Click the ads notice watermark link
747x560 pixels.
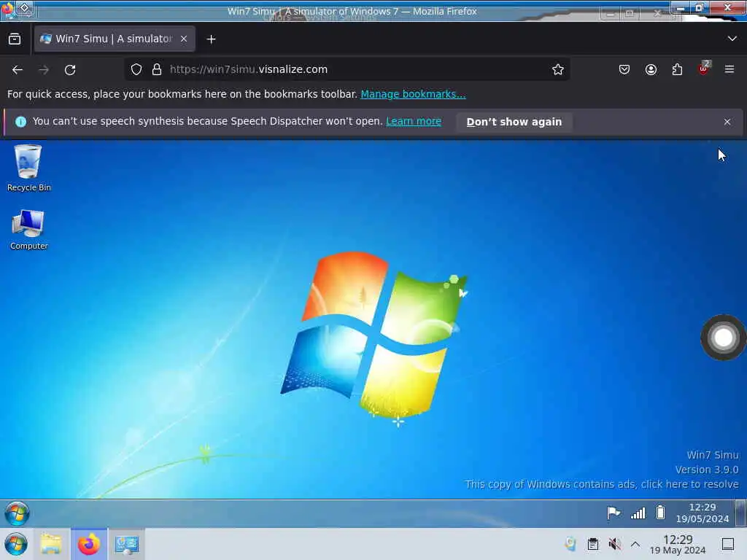602,484
